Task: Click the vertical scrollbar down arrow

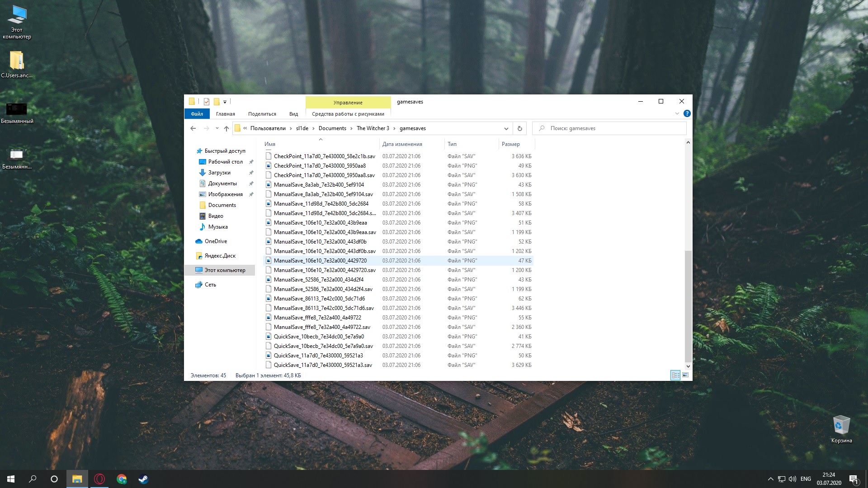Action: tap(688, 366)
